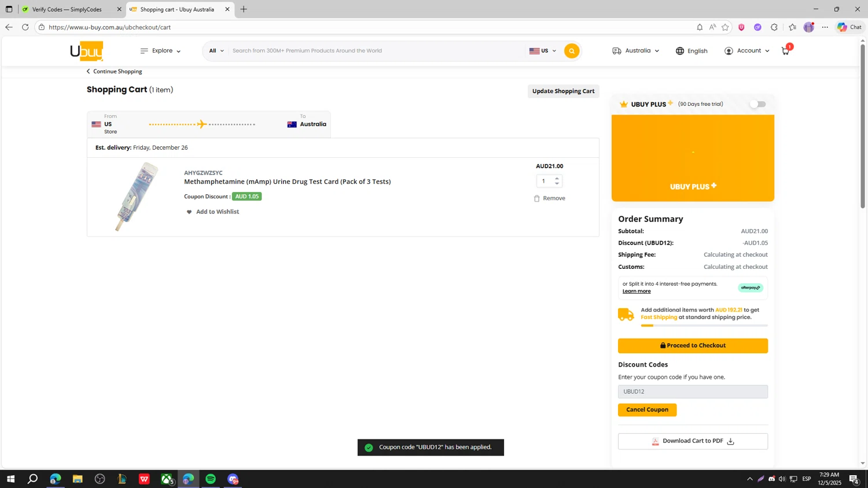Open browser settings and more menu
This screenshot has width=868, height=488.
[x=825, y=27]
